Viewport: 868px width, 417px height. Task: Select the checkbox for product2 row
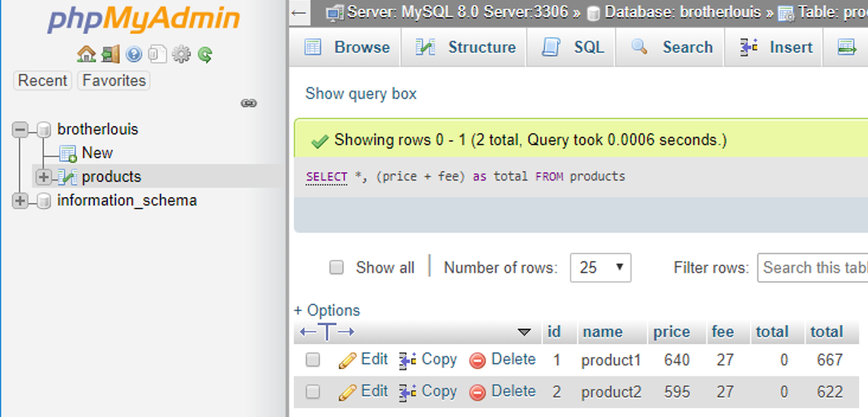313,392
